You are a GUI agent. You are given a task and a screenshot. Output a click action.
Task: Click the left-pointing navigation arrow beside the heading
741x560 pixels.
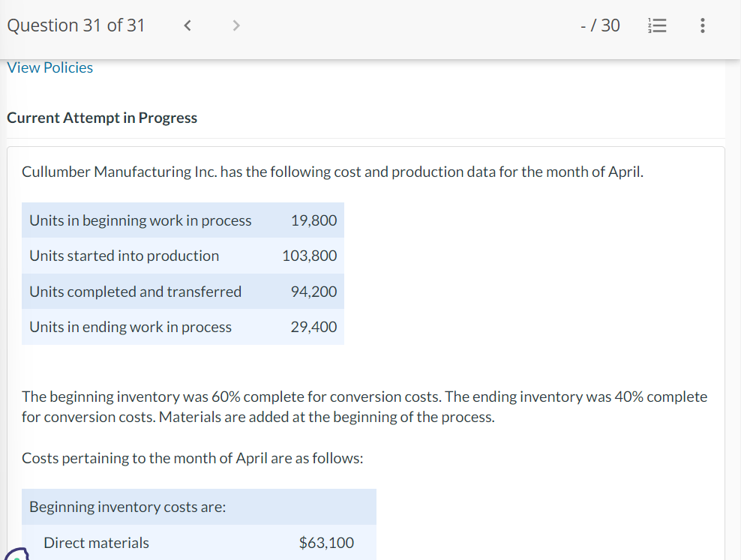pyautogui.click(x=187, y=25)
